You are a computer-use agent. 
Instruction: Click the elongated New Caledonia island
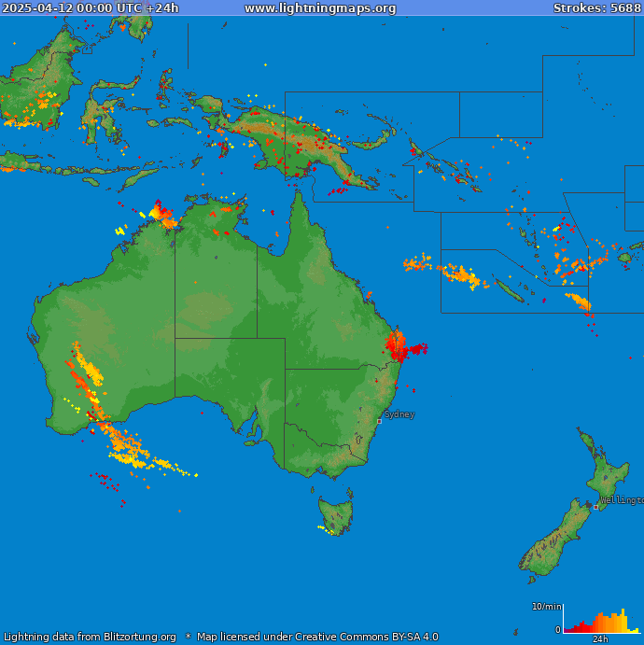pos(510,290)
